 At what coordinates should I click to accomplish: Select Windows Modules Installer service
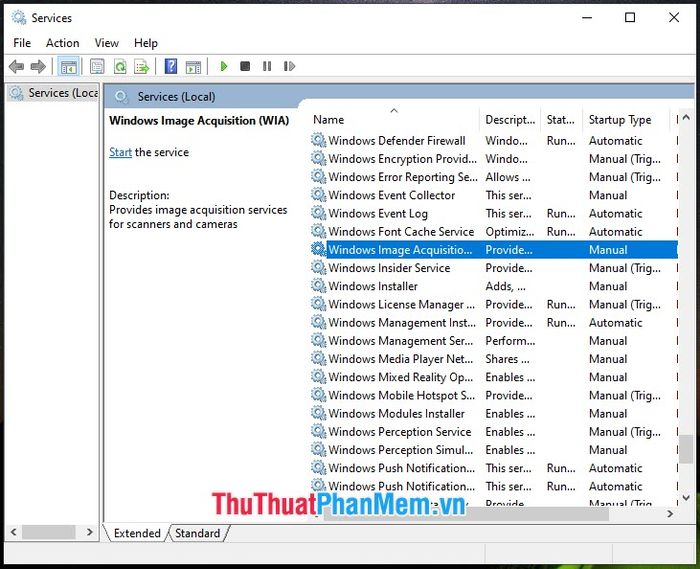(493, 413)
